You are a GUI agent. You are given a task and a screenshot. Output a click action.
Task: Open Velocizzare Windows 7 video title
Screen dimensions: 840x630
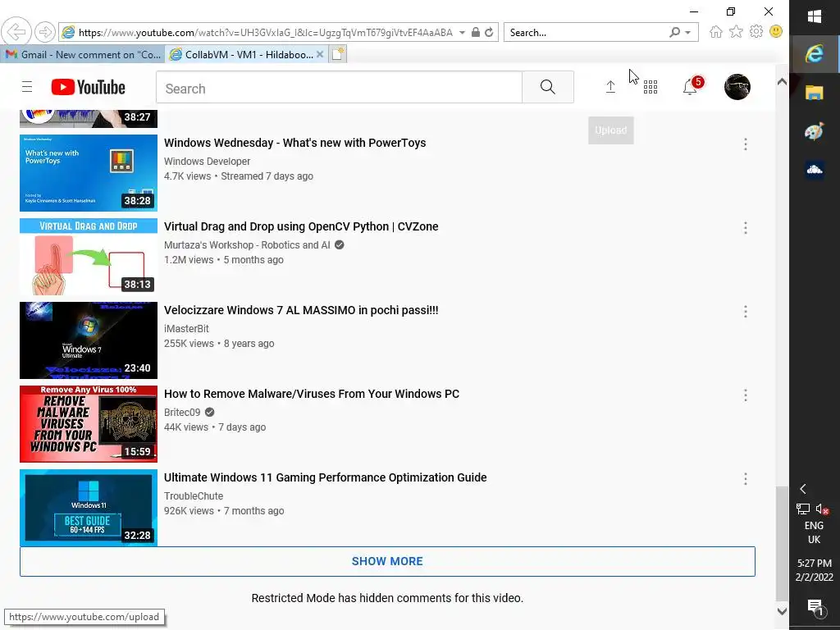click(x=301, y=310)
